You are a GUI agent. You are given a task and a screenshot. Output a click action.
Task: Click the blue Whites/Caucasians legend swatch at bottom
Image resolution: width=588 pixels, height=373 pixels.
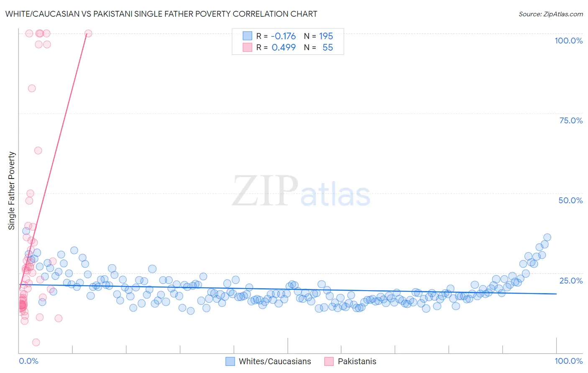(x=230, y=361)
